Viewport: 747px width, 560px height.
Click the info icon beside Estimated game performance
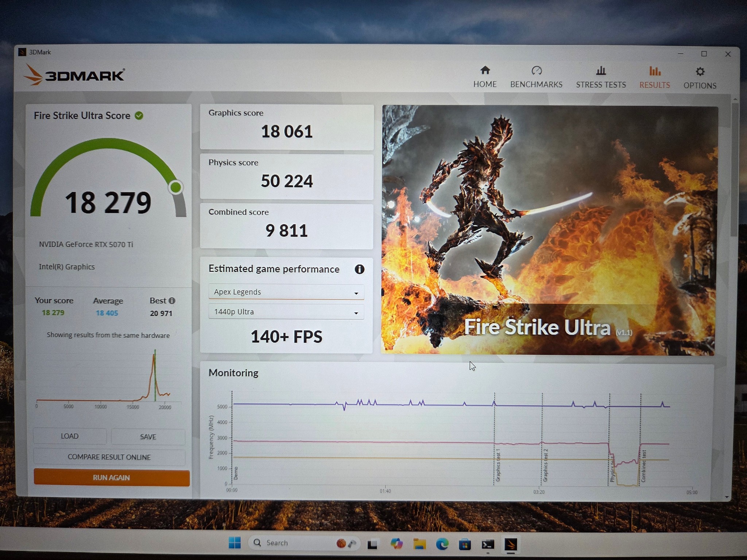pos(359,269)
